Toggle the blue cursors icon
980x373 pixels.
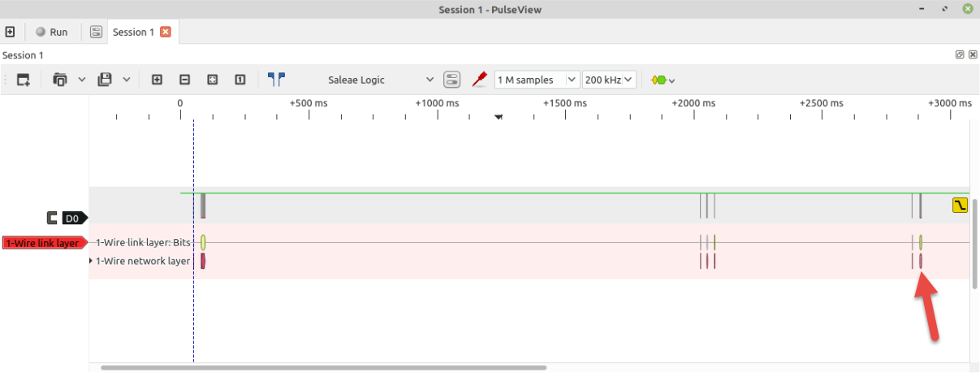pyautogui.click(x=277, y=80)
